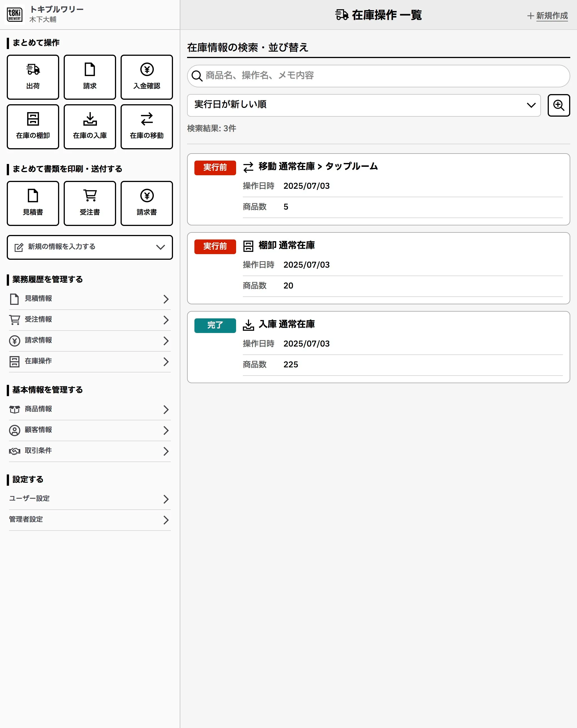Click the 在庫の入庫 download icon tile

[x=90, y=126]
